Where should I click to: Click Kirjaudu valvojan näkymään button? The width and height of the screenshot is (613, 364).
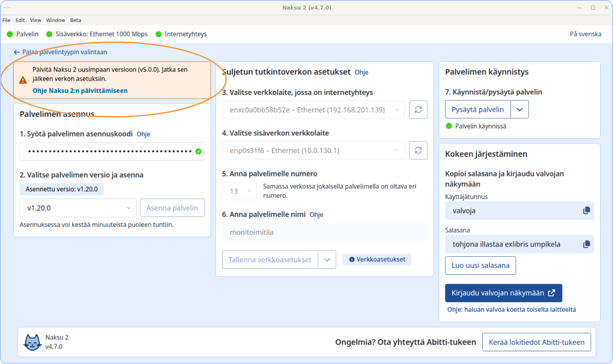[503, 293]
